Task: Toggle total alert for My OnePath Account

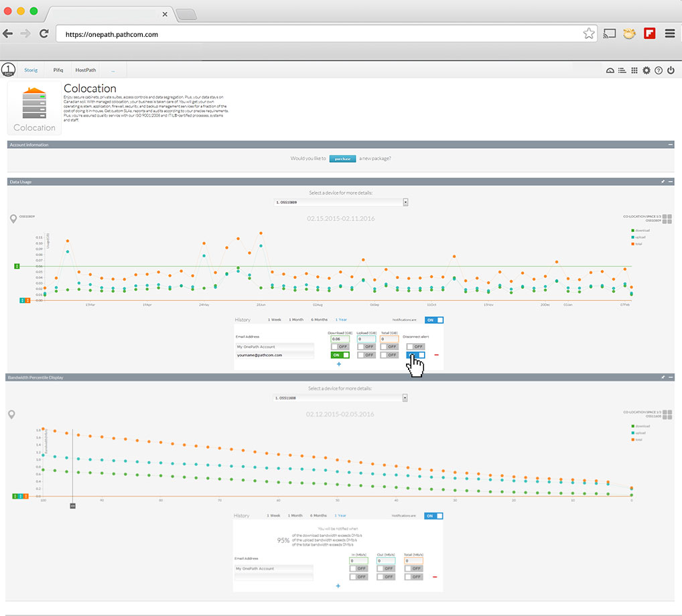Action: [389, 347]
